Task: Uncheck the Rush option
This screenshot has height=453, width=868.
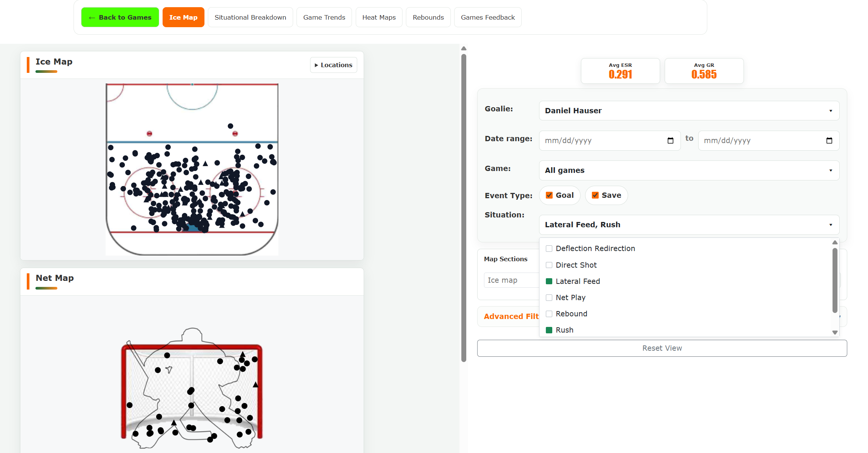Action: [x=549, y=330]
